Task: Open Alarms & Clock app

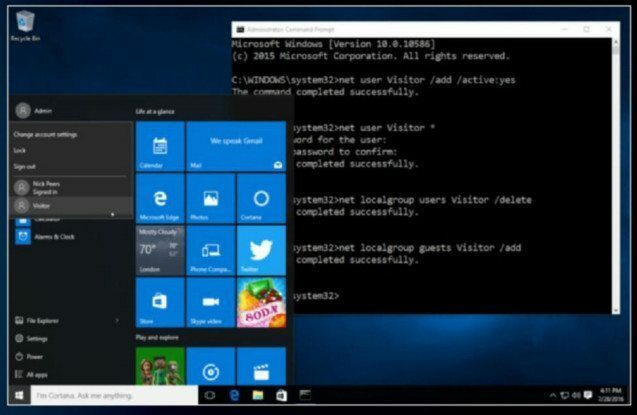Action: [x=46, y=236]
